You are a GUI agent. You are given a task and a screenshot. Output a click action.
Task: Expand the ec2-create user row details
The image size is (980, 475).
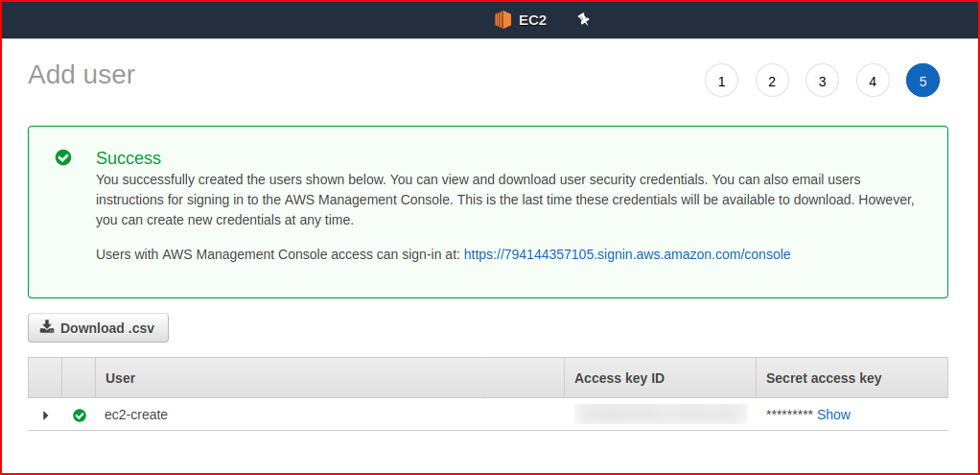(x=45, y=415)
